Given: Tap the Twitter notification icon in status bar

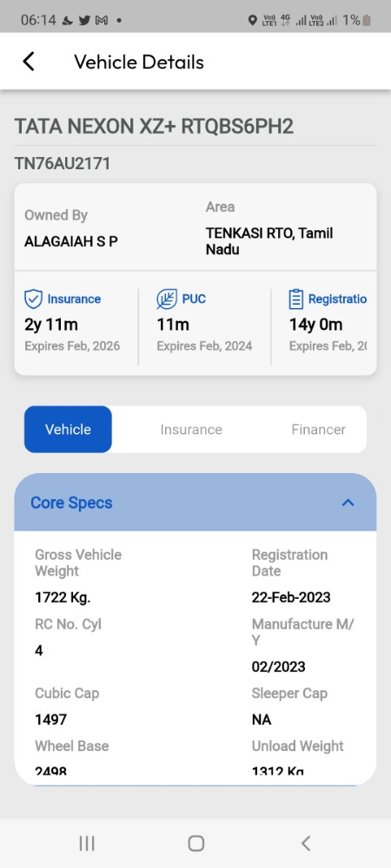Looking at the screenshot, I should point(84,21).
